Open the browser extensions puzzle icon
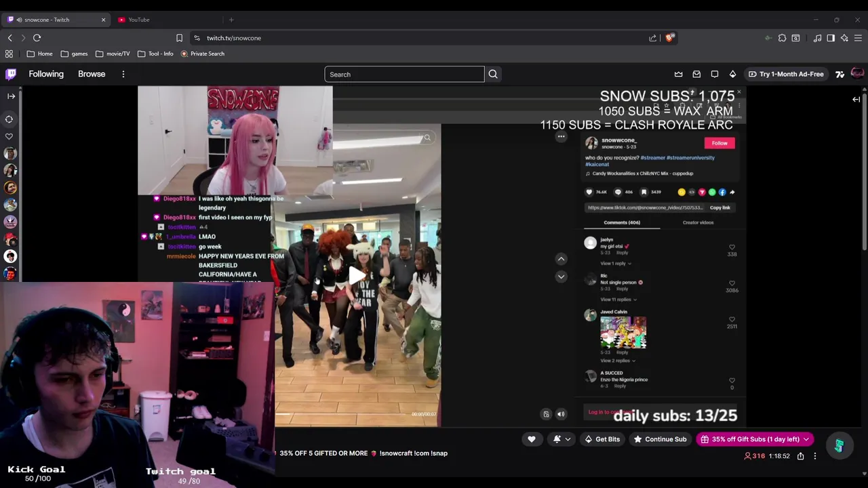The image size is (868, 488). pos(782,38)
